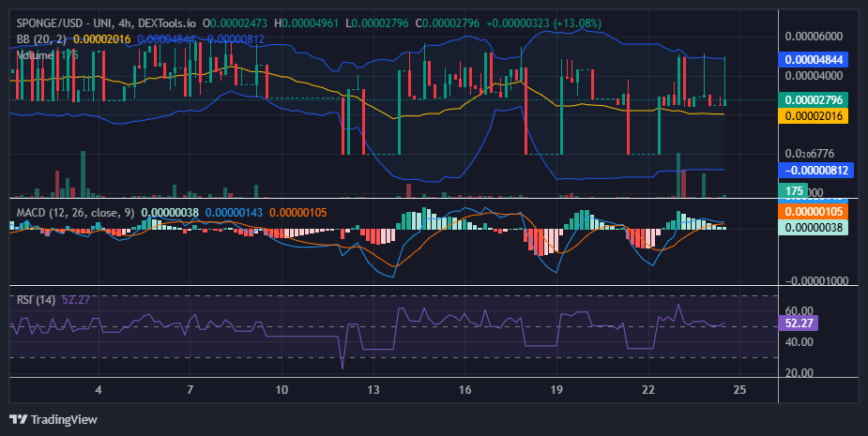Viewport: 868px width, 436px height.
Task: Select date label 10 on time axis
Action: click(282, 389)
